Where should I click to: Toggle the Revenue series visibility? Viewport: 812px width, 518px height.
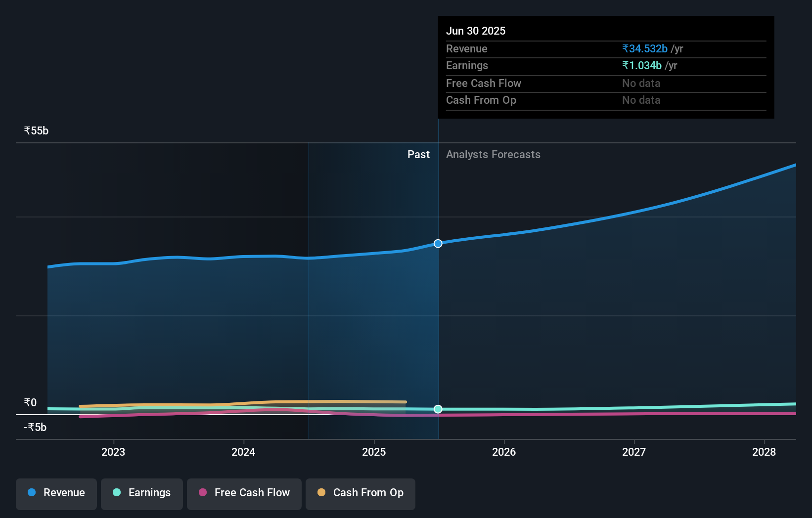56,494
